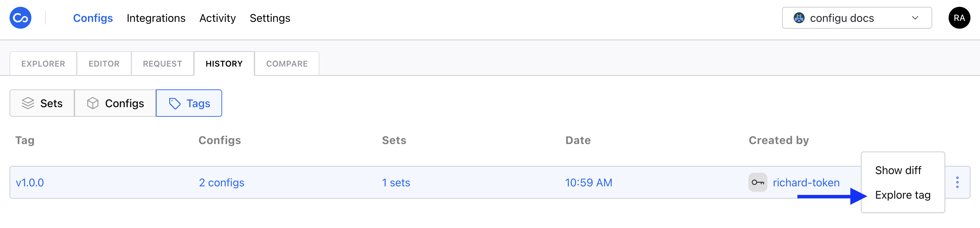The height and width of the screenshot is (228, 980).
Task: Go to the Activity page
Action: (x=217, y=18)
